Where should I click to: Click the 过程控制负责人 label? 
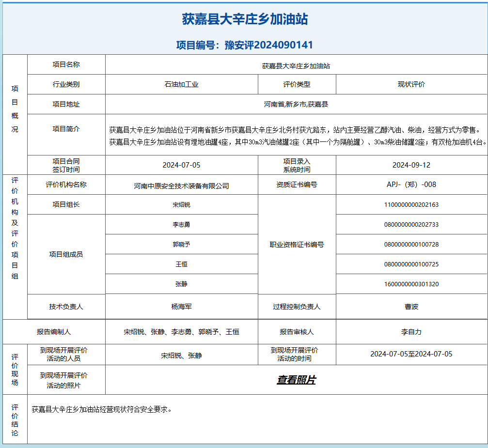coord(297,307)
